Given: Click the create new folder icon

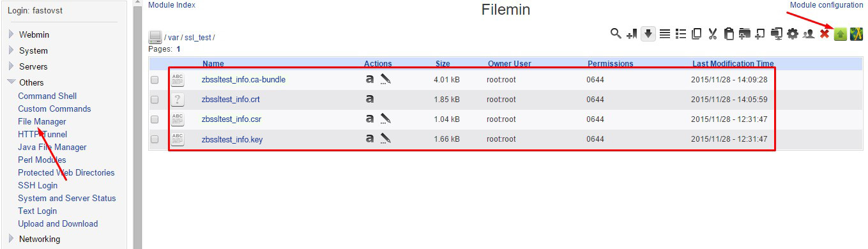Looking at the screenshot, I should pyautogui.click(x=745, y=34).
